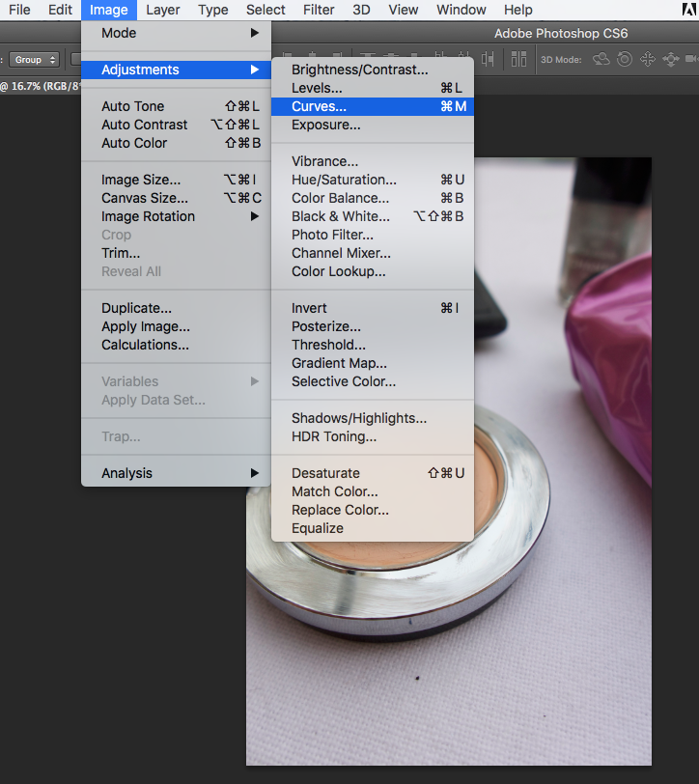This screenshot has height=784, width=699.
Task: Choose Channel Mixer... adjustment
Action: point(373,253)
